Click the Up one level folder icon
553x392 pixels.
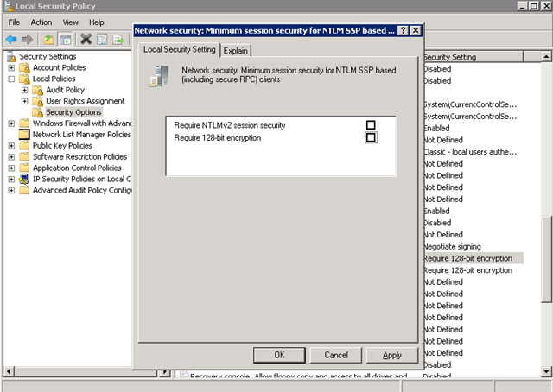click(48, 39)
